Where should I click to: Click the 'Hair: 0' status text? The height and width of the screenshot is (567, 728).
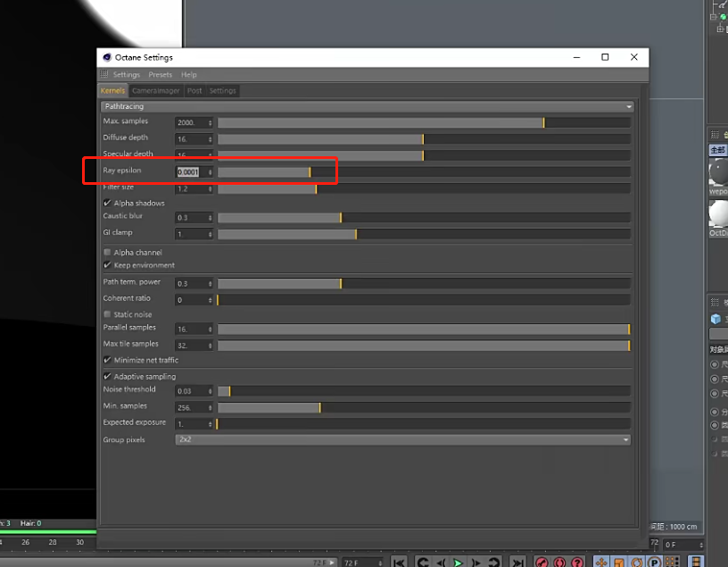pyautogui.click(x=30, y=523)
